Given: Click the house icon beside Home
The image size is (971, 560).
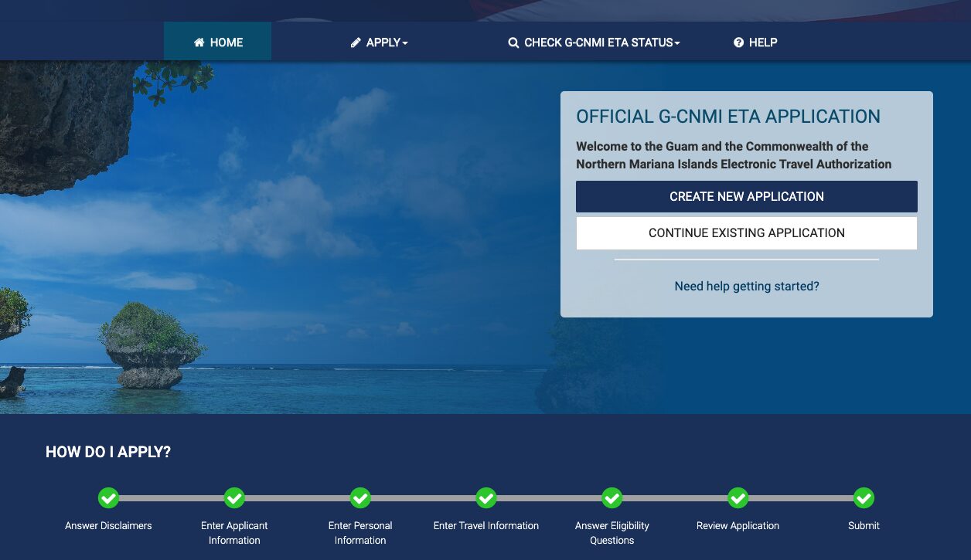Looking at the screenshot, I should point(199,42).
